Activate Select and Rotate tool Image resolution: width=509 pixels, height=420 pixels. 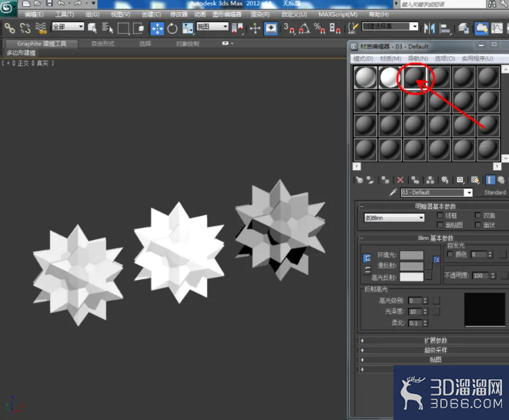[x=172, y=28]
